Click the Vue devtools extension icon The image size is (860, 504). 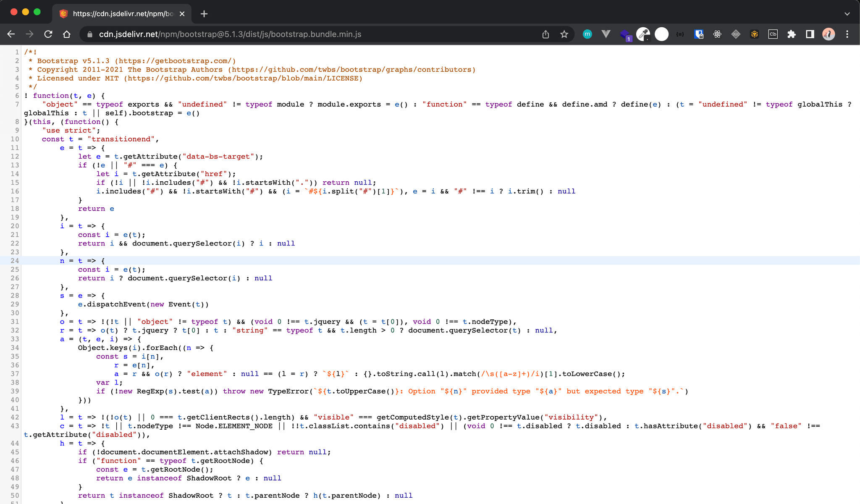tap(606, 34)
